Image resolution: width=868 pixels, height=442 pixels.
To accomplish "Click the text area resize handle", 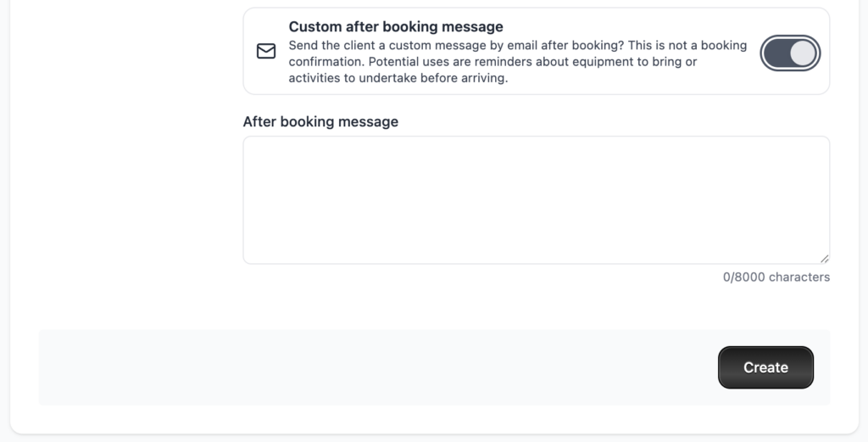I will (824, 259).
